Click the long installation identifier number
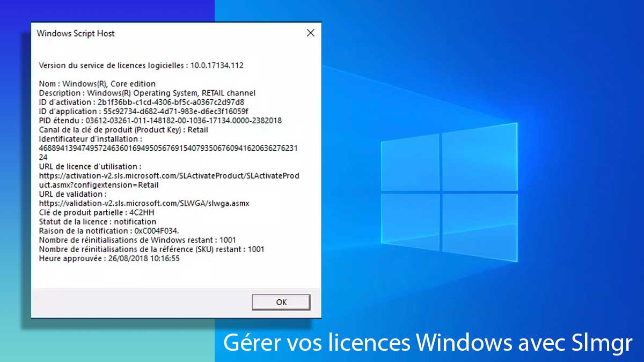Image resolution: width=644 pixels, height=362 pixels. 168,148
